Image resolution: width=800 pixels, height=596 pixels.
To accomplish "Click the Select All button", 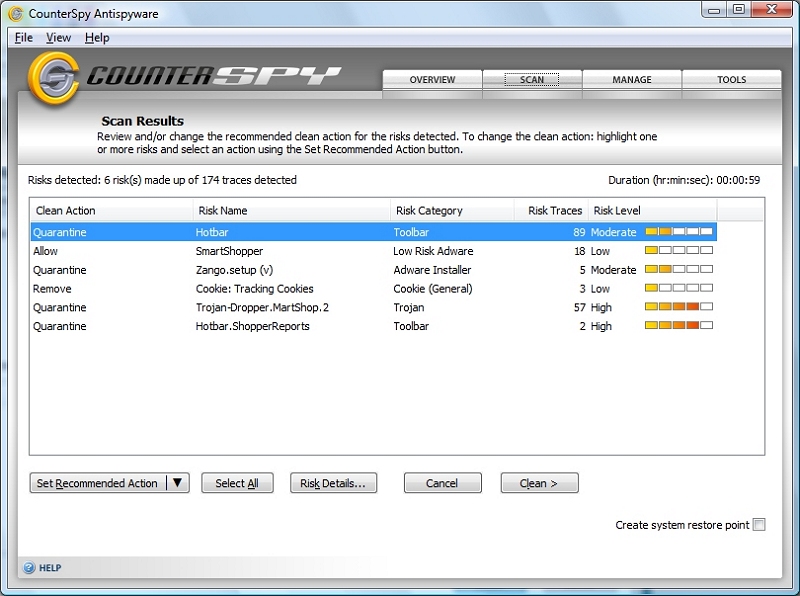I will point(237,483).
